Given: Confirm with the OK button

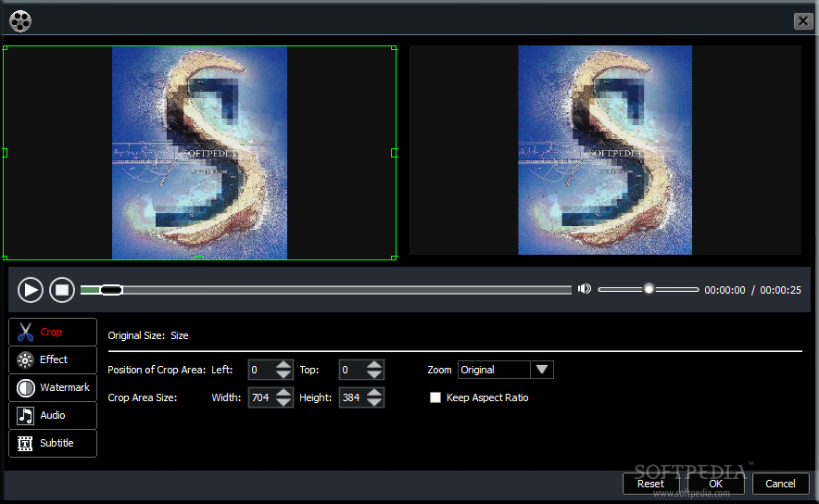Looking at the screenshot, I should 715,484.
